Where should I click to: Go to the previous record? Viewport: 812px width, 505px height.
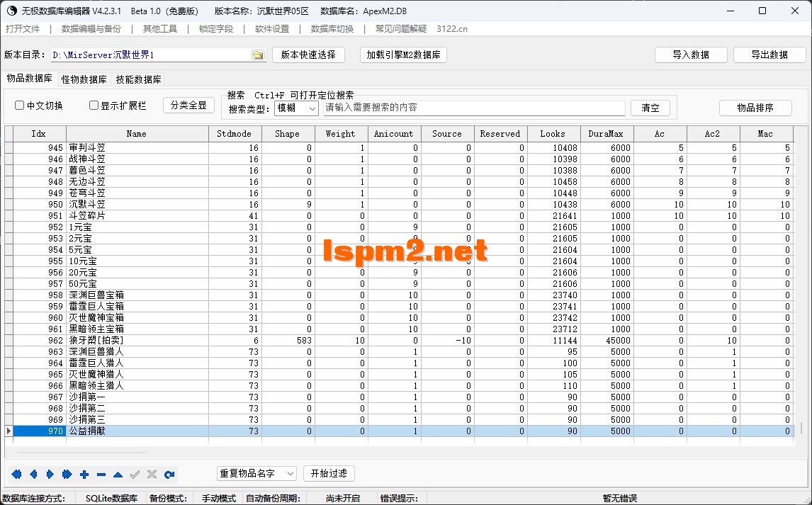pos(33,474)
